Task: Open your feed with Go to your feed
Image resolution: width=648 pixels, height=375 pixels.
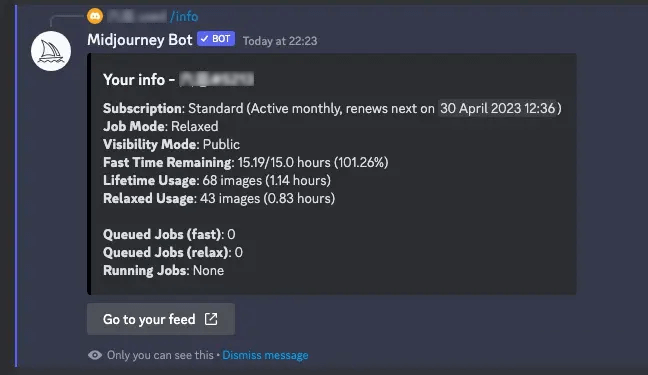Action: coord(161,319)
